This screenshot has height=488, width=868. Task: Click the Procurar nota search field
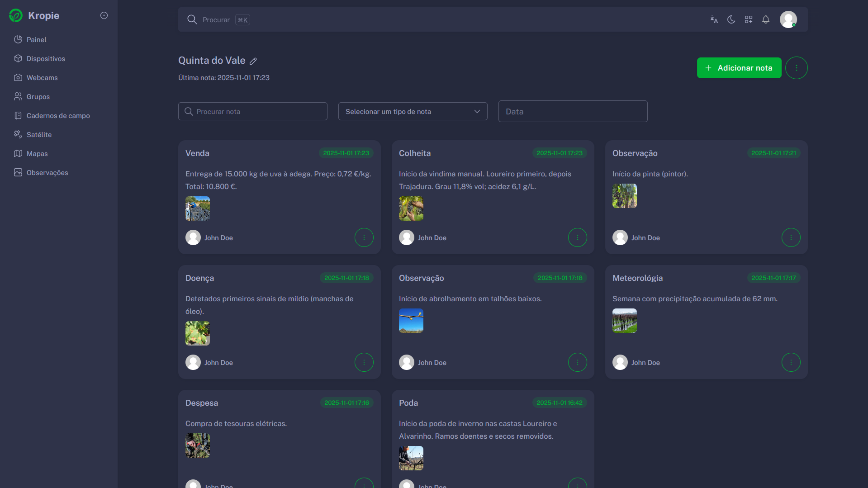[253, 111]
